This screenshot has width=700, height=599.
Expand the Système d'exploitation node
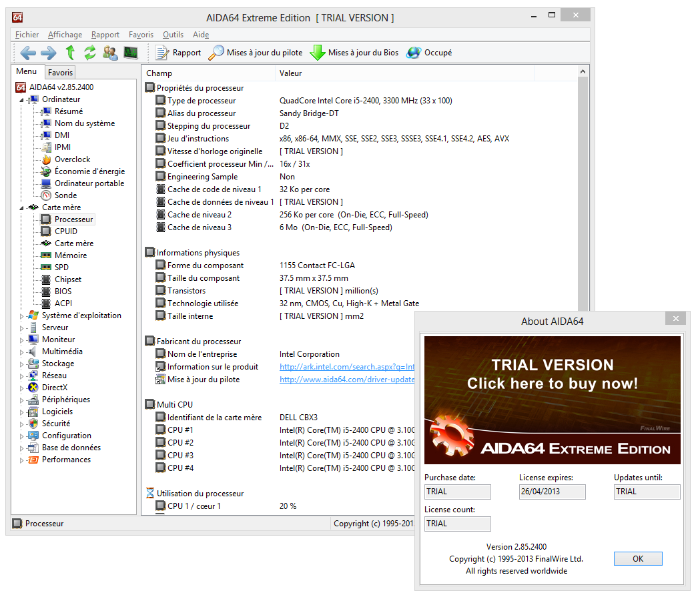point(21,316)
